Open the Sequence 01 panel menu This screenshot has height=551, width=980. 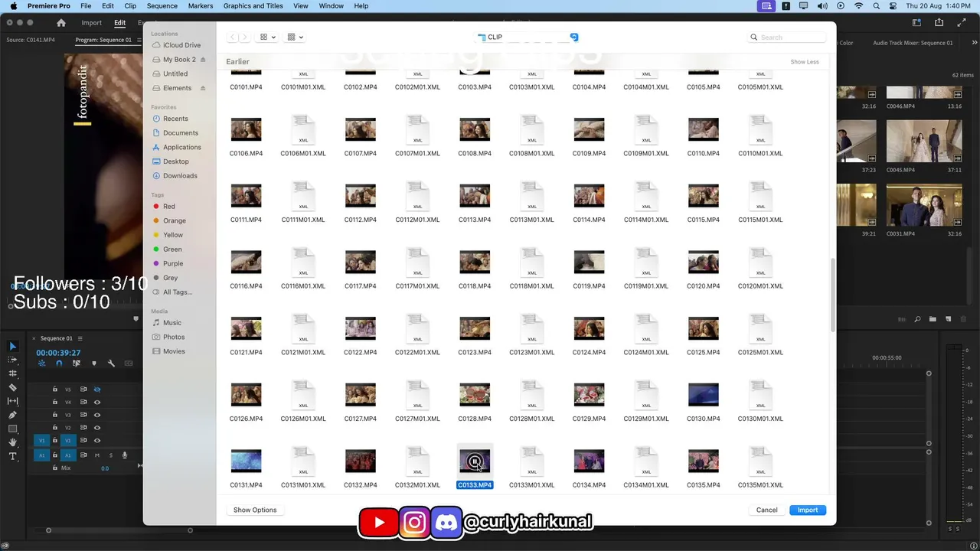point(80,338)
